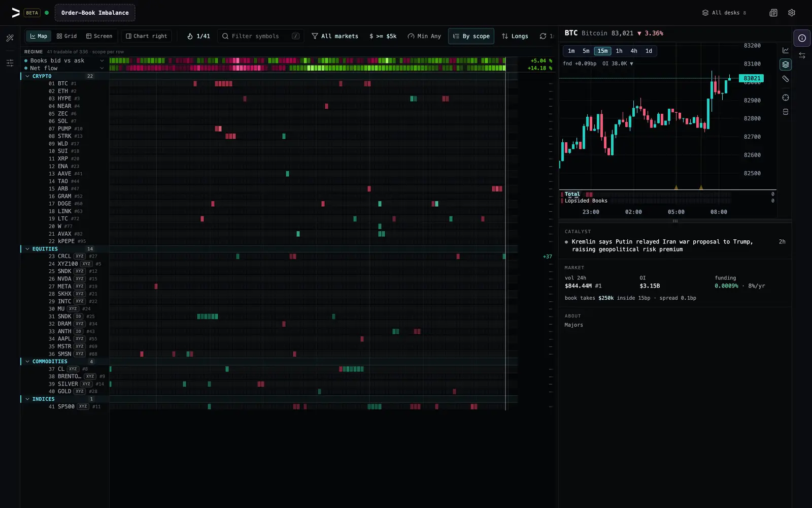
Task: Click the panel resize grip below BTC chart
Action: [675, 221]
